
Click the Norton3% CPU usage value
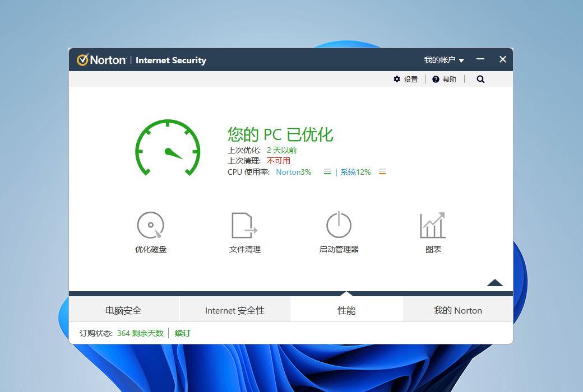294,172
